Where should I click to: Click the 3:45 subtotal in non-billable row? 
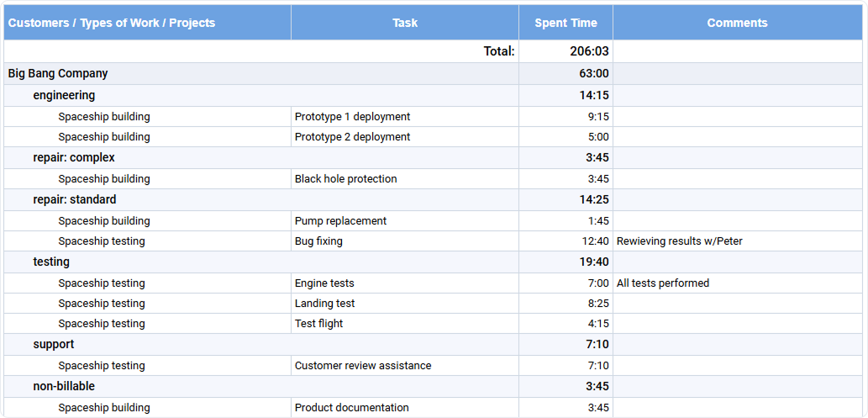tap(597, 386)
